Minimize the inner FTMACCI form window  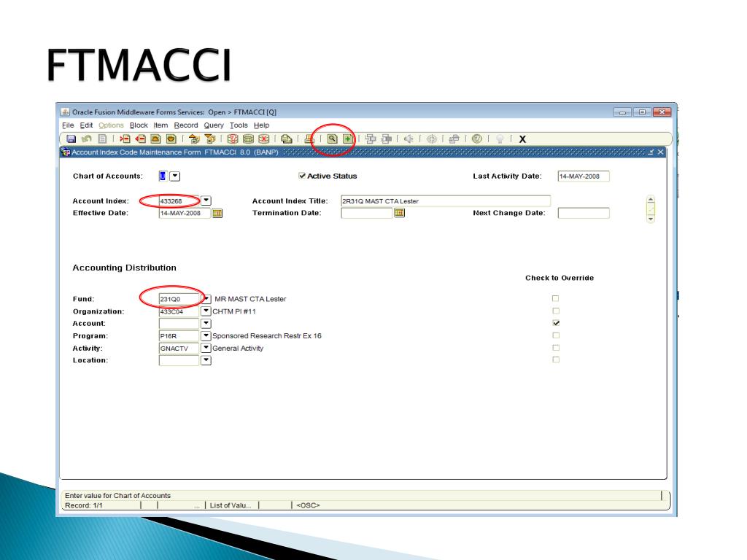tap(651, 152)
